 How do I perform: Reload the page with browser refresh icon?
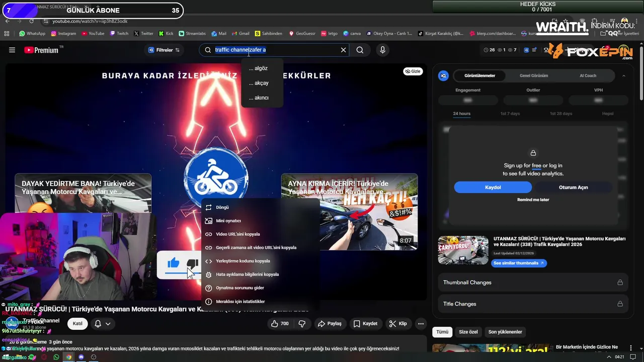coord(31,21)
